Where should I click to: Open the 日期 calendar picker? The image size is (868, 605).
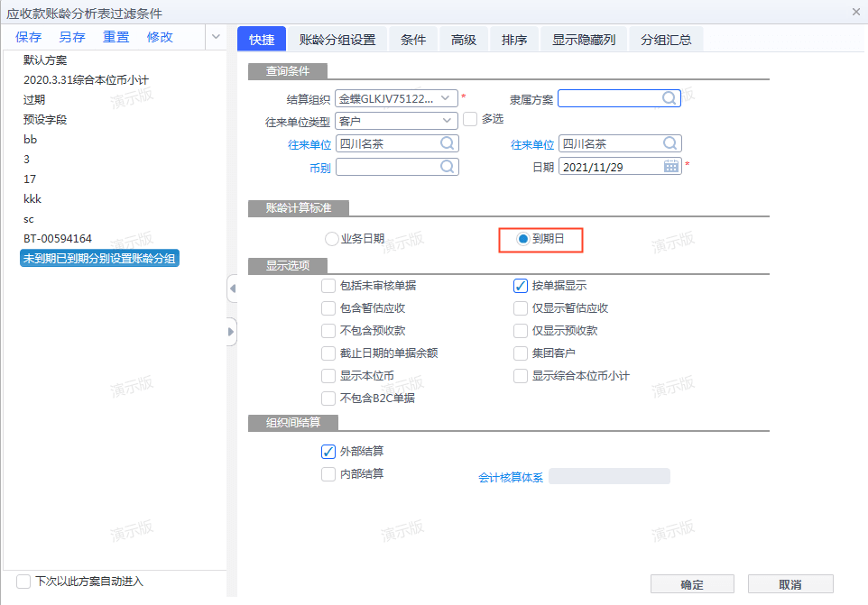coord(671,166)
